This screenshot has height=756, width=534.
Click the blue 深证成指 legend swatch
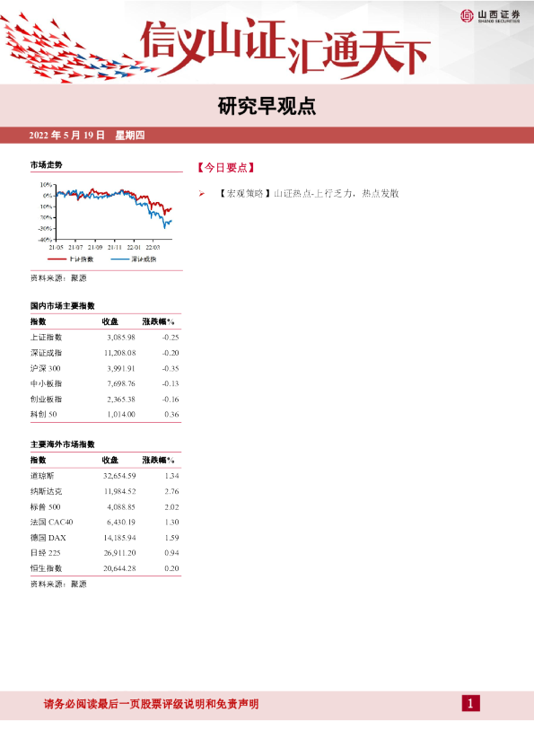119,259
